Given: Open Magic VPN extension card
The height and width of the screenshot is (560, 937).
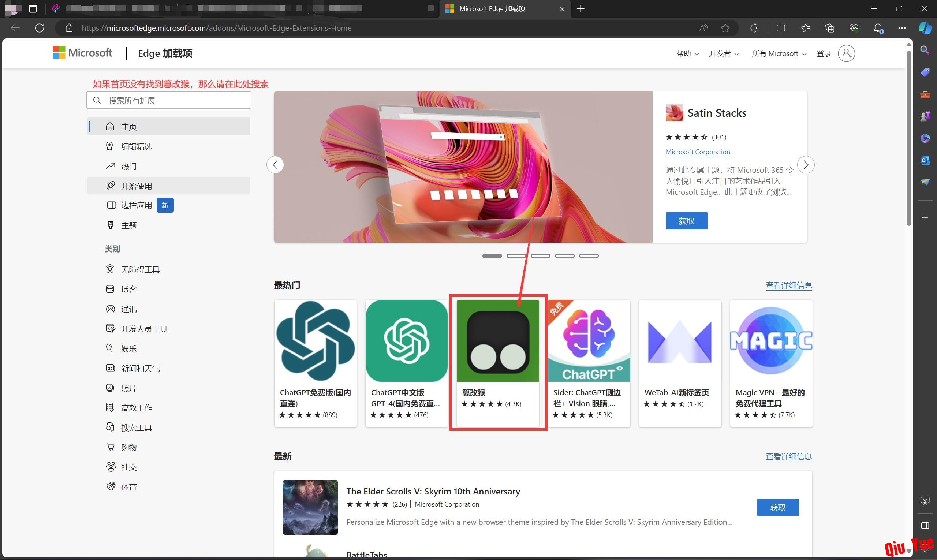Looking at the screenshot, I should (771, 363).
